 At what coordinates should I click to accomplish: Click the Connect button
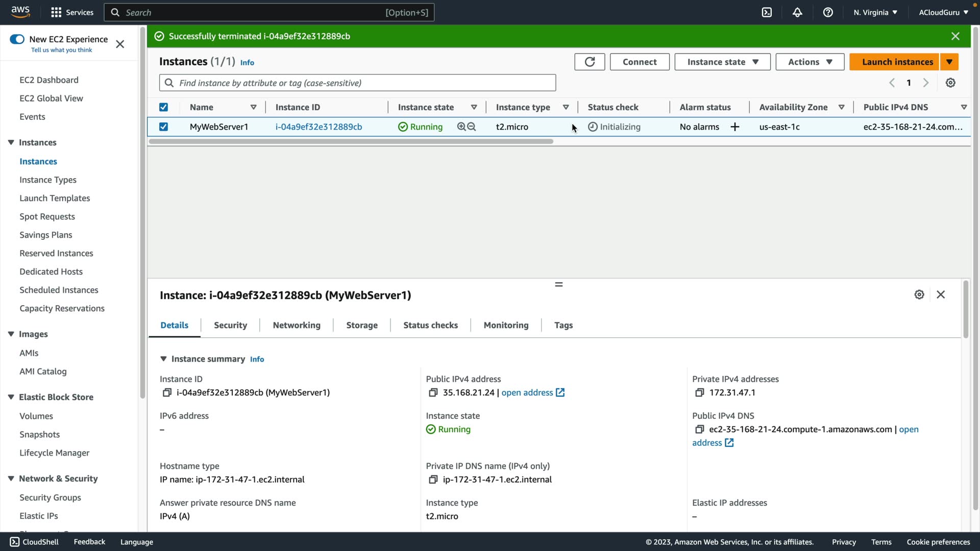coord(640,62)
